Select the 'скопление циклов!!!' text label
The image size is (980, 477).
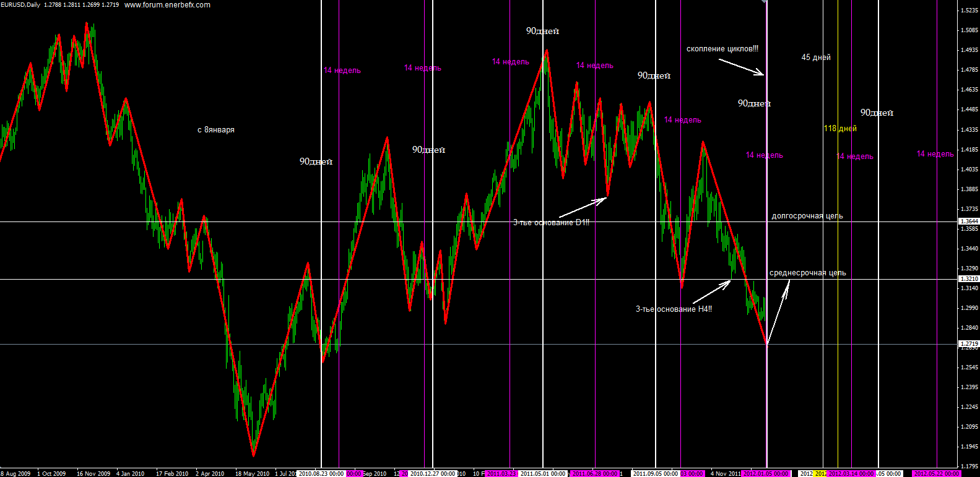coord(722,49)
